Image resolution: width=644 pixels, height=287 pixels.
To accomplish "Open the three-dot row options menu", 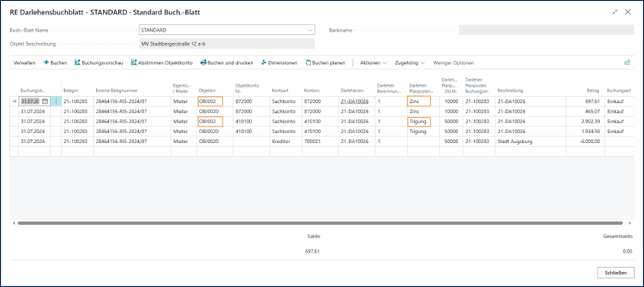I will (56, 101).
